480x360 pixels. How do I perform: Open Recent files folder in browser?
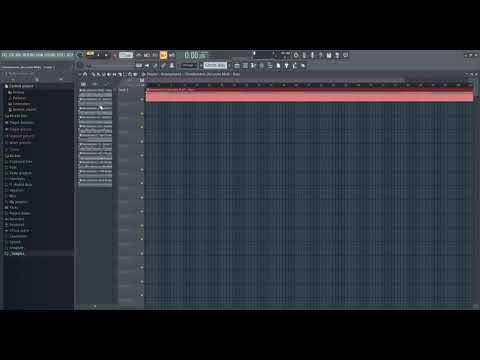[16, 116]
